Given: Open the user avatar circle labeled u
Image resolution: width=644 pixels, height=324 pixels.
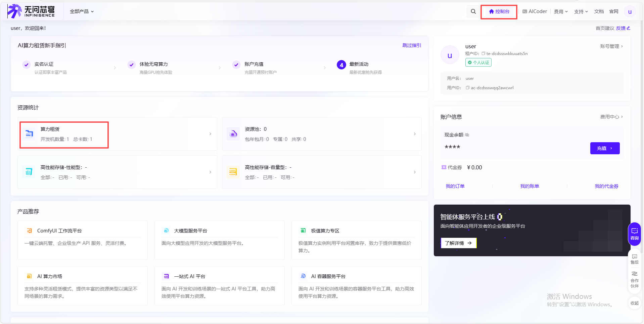Looking at the screenshot, I should coord(630,11).
